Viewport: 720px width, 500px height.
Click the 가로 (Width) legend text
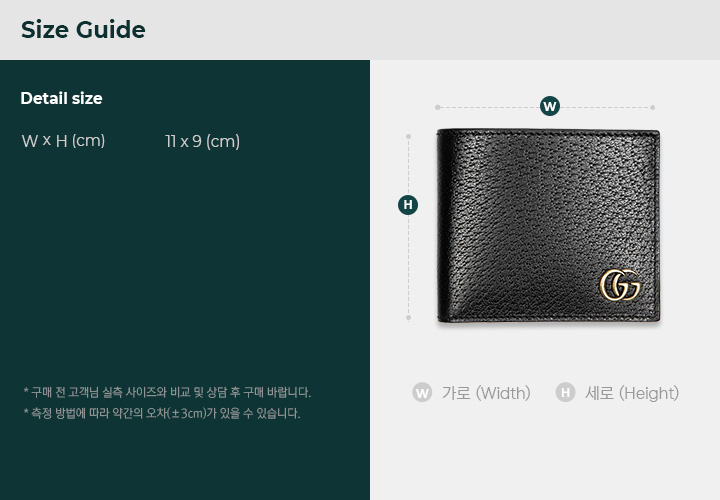[486, 393]
